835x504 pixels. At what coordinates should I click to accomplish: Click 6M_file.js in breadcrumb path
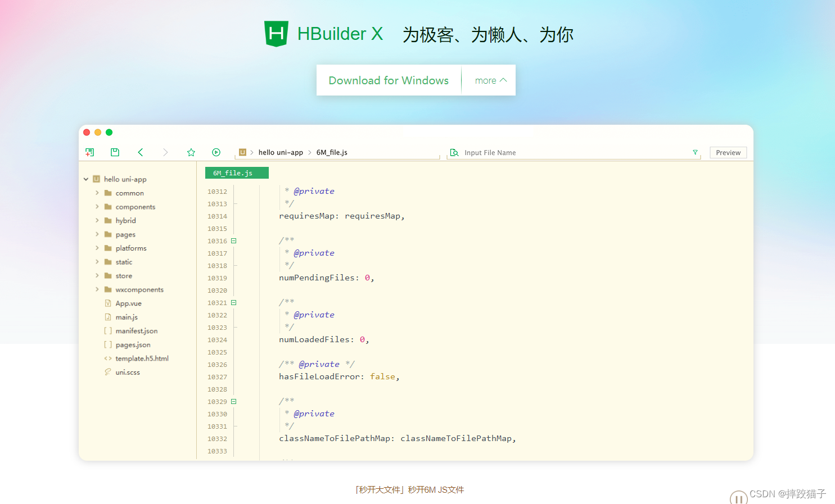point(332,152)
